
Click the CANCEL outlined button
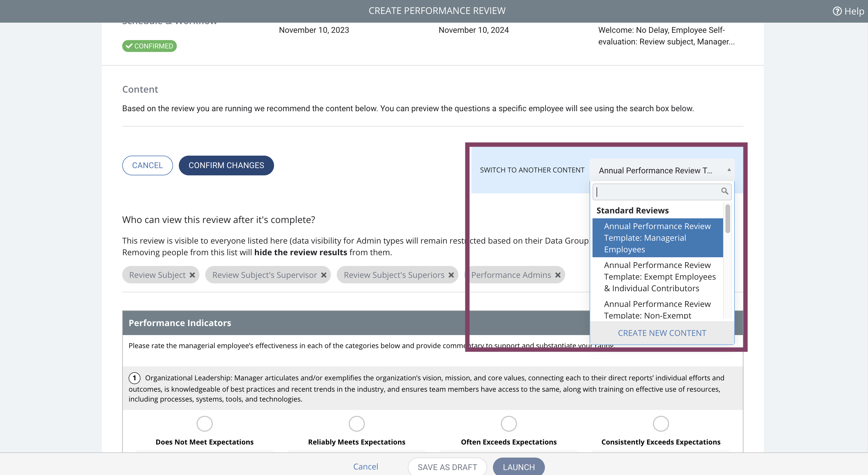pyautogui.click(x=147, y=165)
